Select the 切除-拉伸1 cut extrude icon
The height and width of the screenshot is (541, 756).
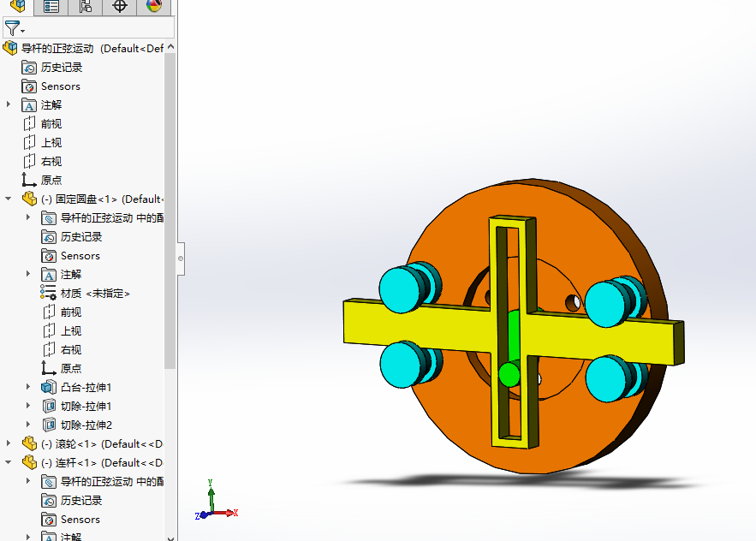49,406
